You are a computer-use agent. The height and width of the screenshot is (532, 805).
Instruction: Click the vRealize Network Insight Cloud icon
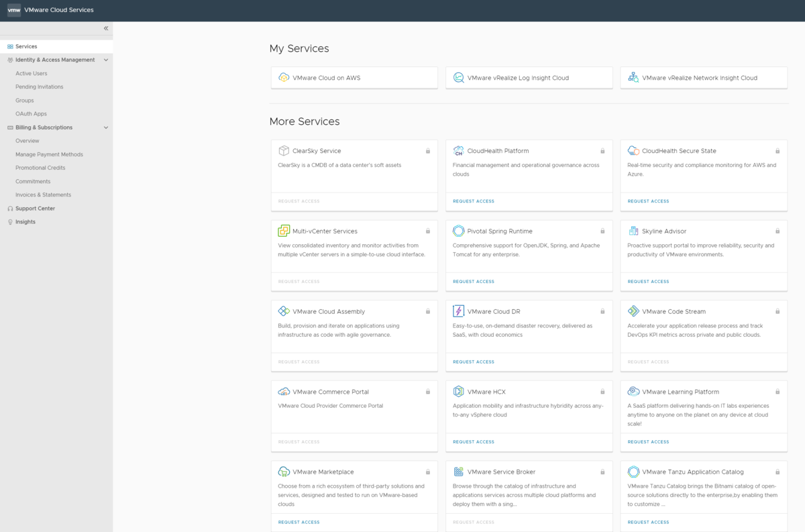[x=633, y=78]
